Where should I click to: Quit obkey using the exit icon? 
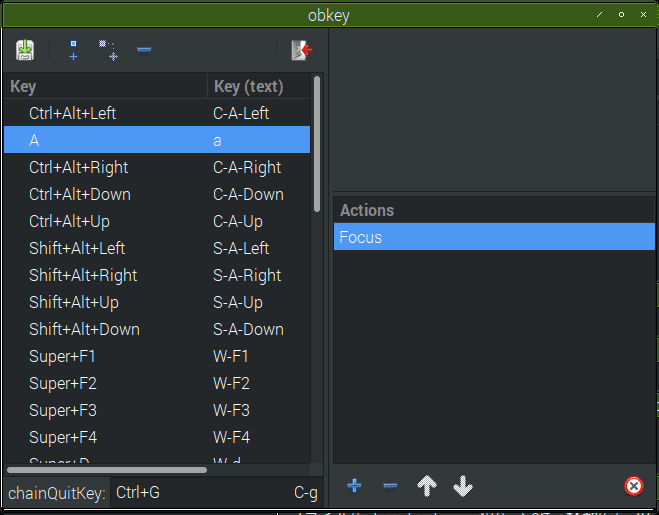click(302, 50)
